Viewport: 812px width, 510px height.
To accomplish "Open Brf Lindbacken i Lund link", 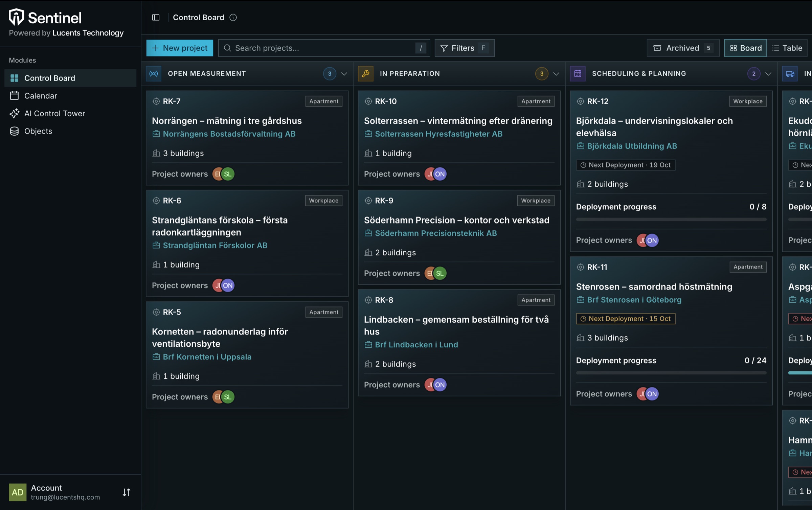I will pos(416,345).
